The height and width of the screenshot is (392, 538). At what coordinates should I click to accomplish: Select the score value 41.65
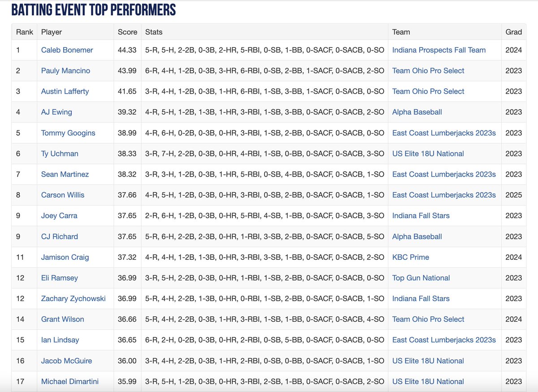[127, 91]
